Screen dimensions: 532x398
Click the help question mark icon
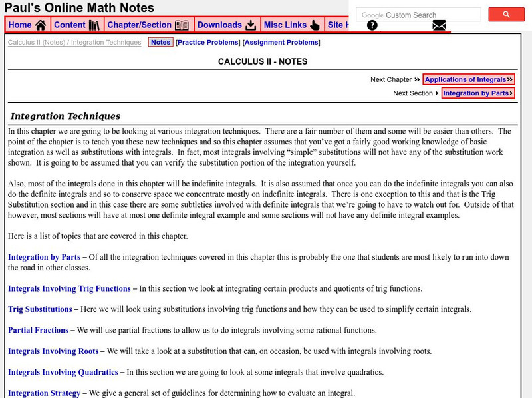click(372, 25)
